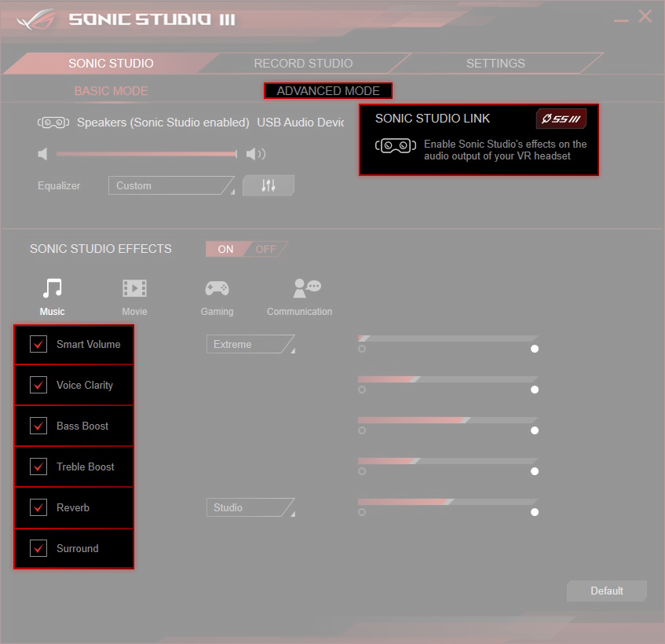Open the Settings tab

[x=495, y=64]
